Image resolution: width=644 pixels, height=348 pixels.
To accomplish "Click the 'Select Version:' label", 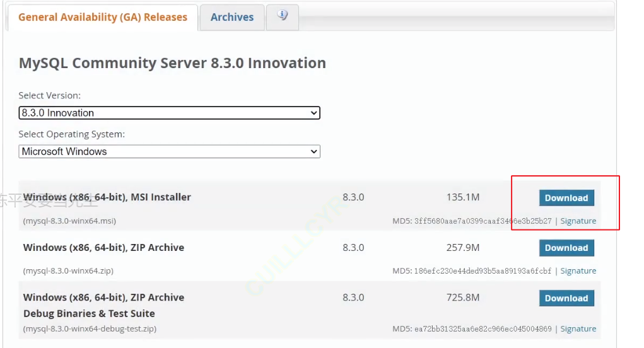I will coord(50,95).
